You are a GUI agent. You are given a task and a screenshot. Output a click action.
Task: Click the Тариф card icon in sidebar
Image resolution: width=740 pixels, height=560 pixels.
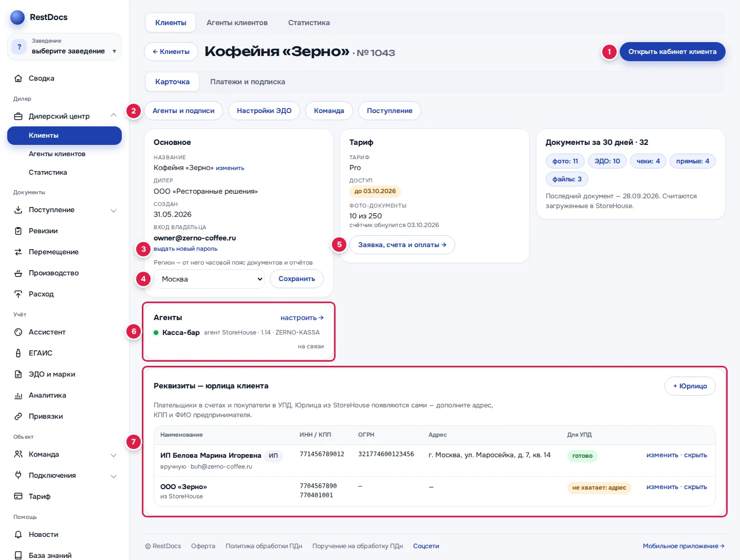[x=18, y=497]
